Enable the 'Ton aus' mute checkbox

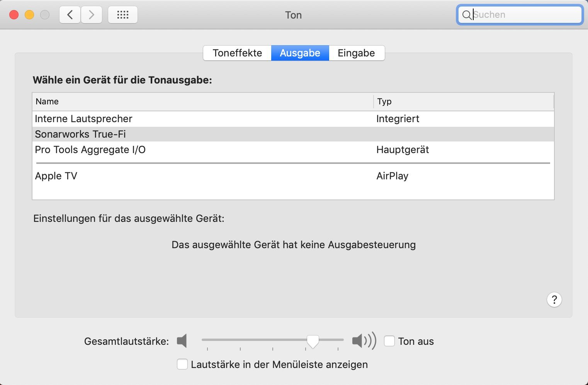[x=389, y=341]
